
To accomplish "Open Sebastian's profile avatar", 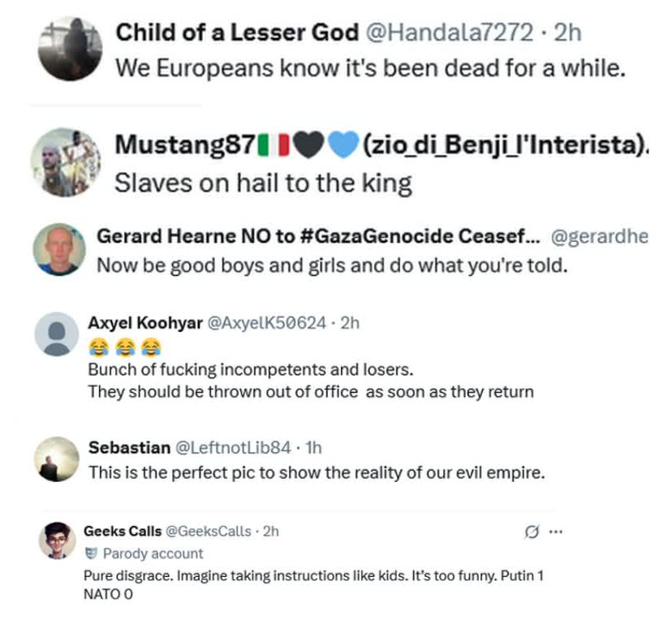I will (58, 459).
